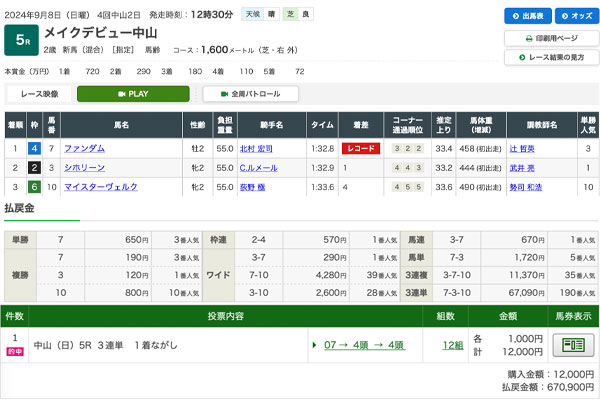Open trainer 辻 哲英 profile
This screenshot has width=600, height=407.
(524, 148)
